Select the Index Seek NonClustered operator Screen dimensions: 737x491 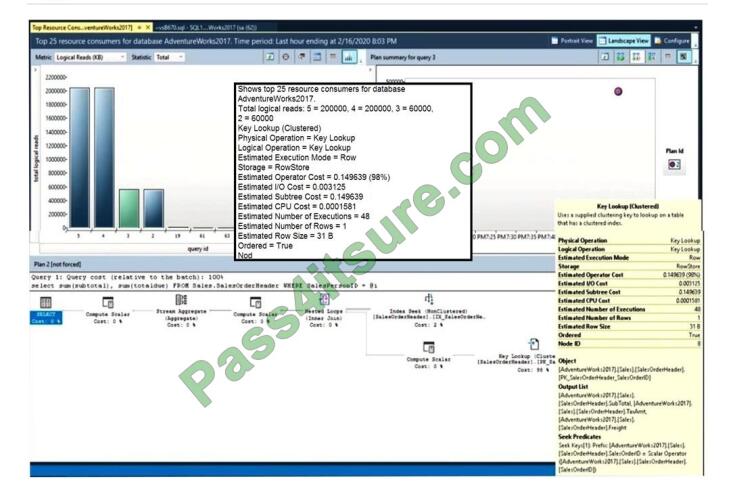[x=429, y=311]
